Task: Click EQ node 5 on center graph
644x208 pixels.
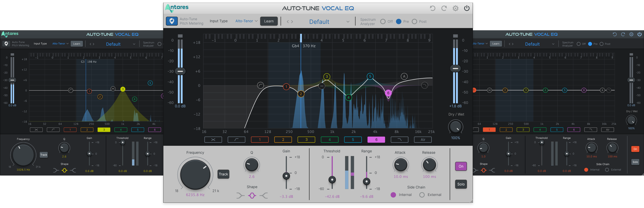Action: 370,76
